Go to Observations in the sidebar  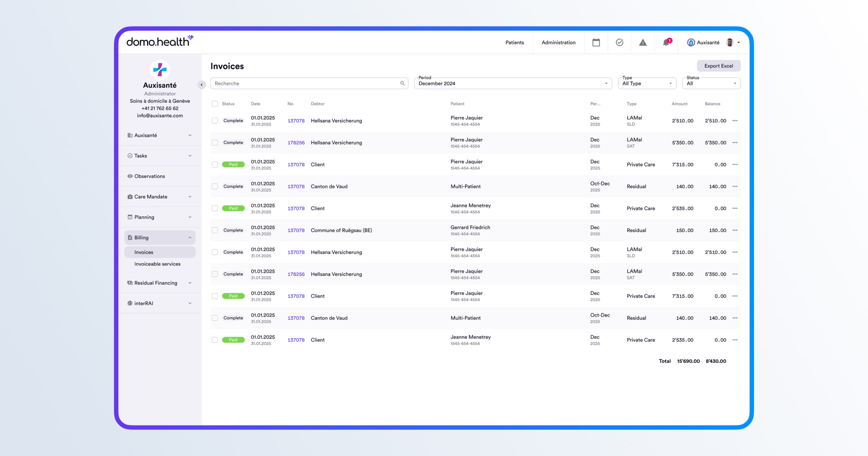[x=150, y=176]
